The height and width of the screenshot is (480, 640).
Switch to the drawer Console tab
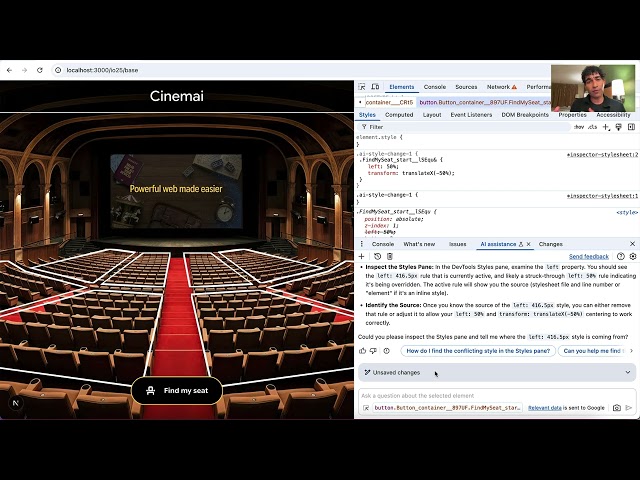coord(383,244)
